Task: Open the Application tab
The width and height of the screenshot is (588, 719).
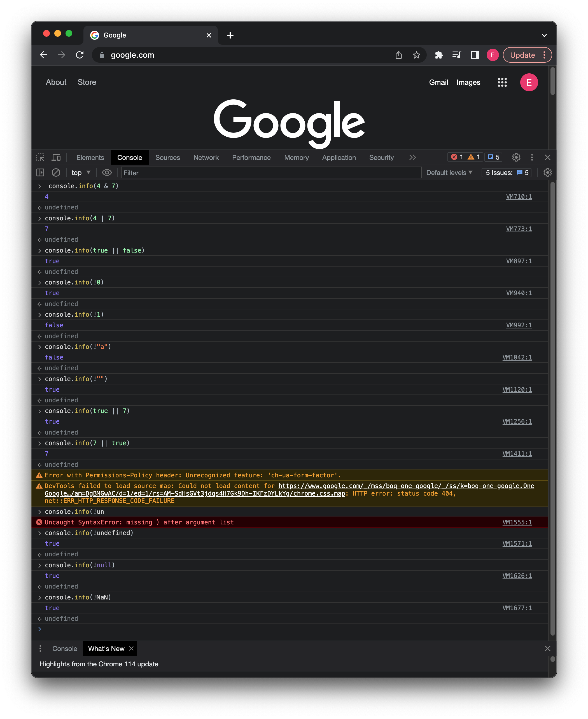Action: (x=339, y=157)
